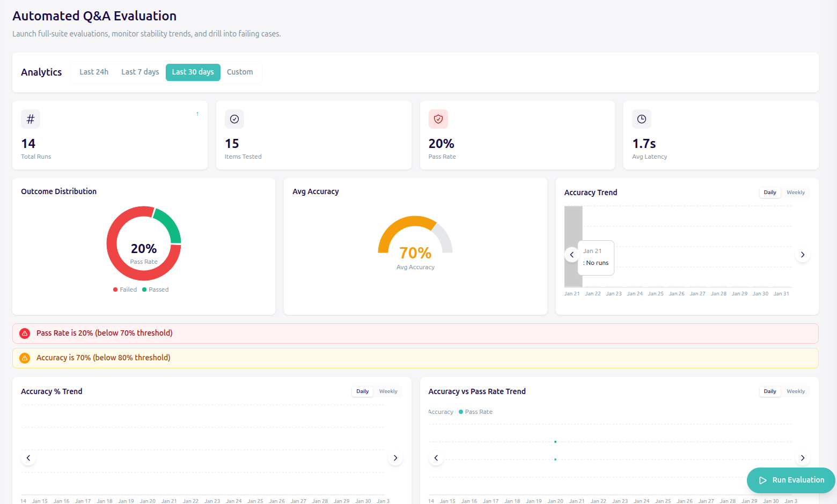The height and width of the screenshot is (504, 837).
Task: Show previous dates in Accuracy % Trend chart
Action: click(x=28, y=458)
